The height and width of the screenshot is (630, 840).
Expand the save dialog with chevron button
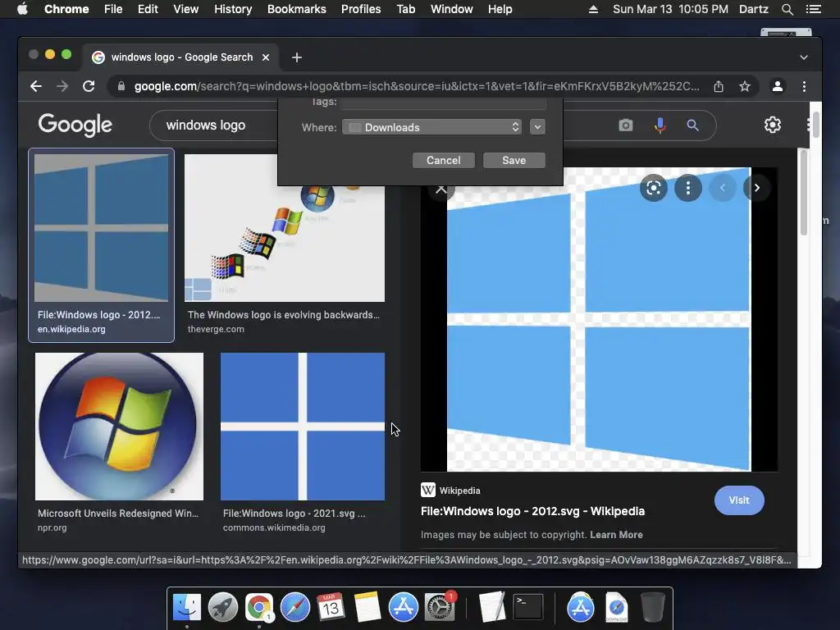537,127
